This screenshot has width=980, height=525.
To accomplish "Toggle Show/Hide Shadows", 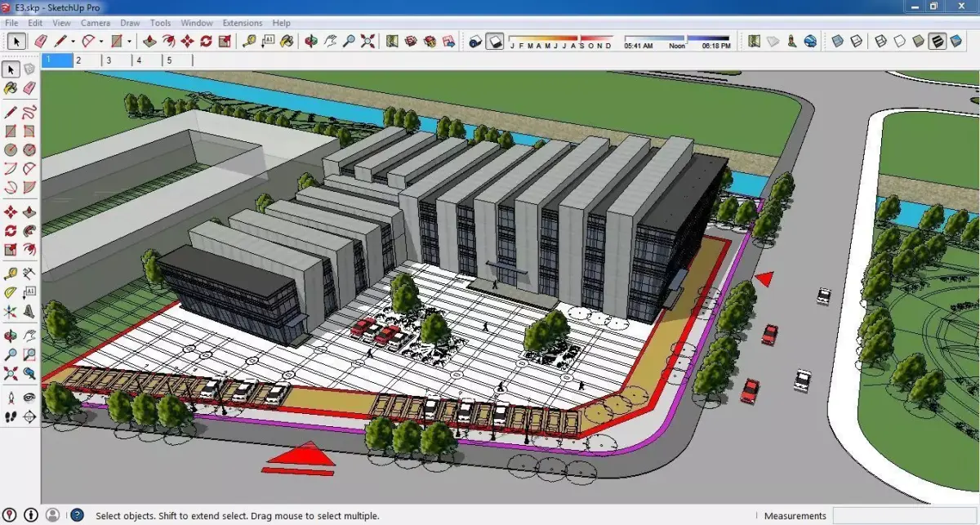I will tap(494, 41).
